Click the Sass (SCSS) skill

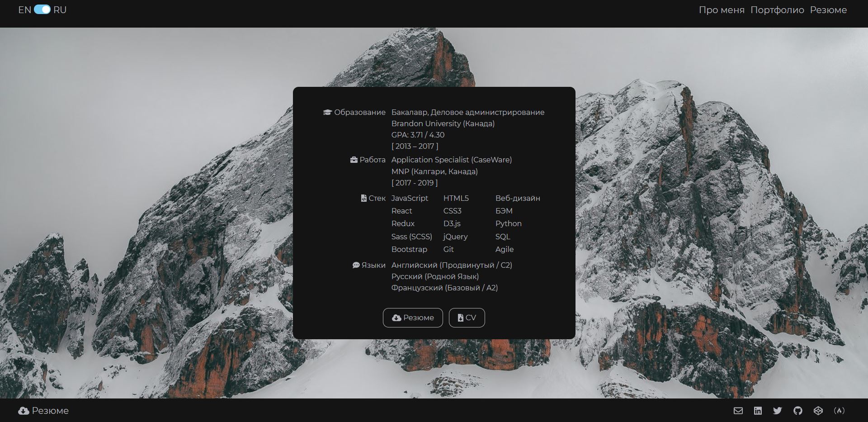412,237
